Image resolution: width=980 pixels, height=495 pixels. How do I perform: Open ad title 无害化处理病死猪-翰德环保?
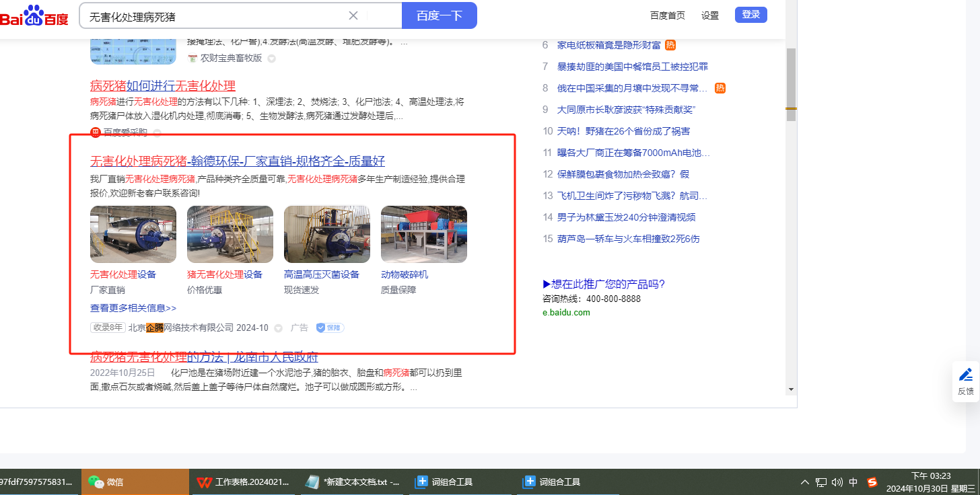238,161
